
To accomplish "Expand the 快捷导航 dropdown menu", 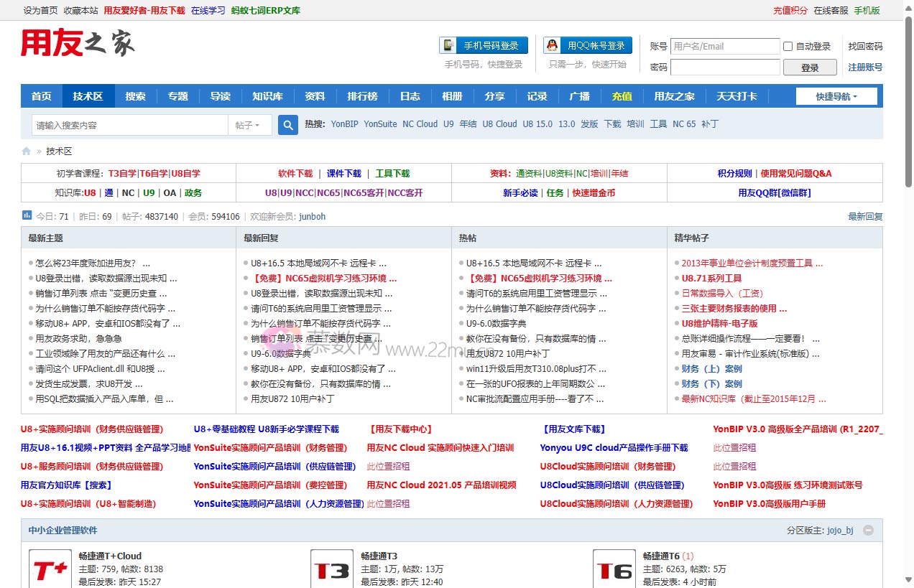I will 836,96.
